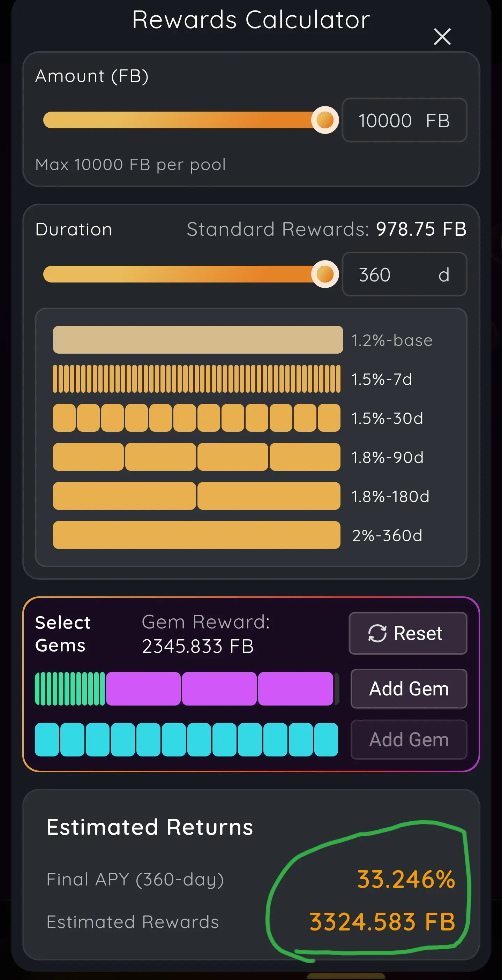Click the first purple gem block
This screenshot has width=502, height=980.
pyautogui.click(x=143, y=689)
